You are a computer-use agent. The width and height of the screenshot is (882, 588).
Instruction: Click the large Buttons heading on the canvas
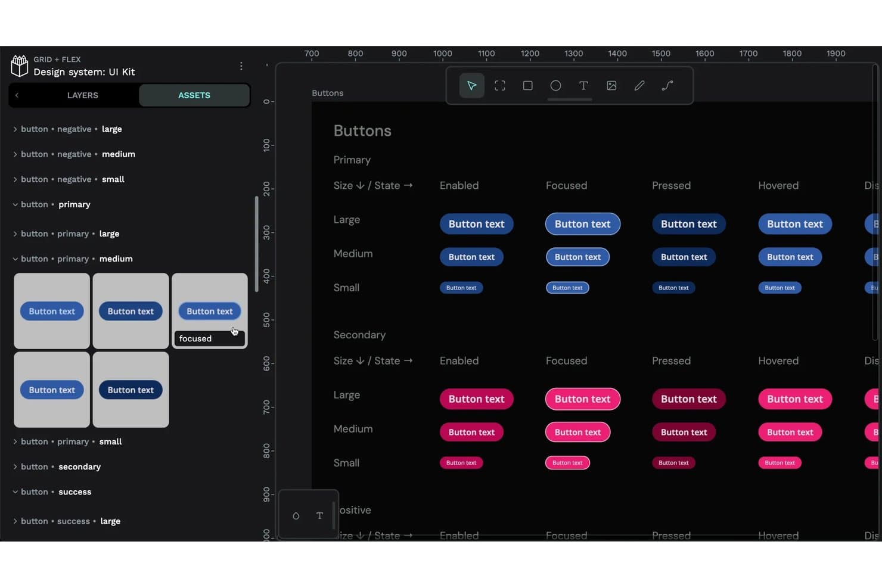tap(362, 131)
